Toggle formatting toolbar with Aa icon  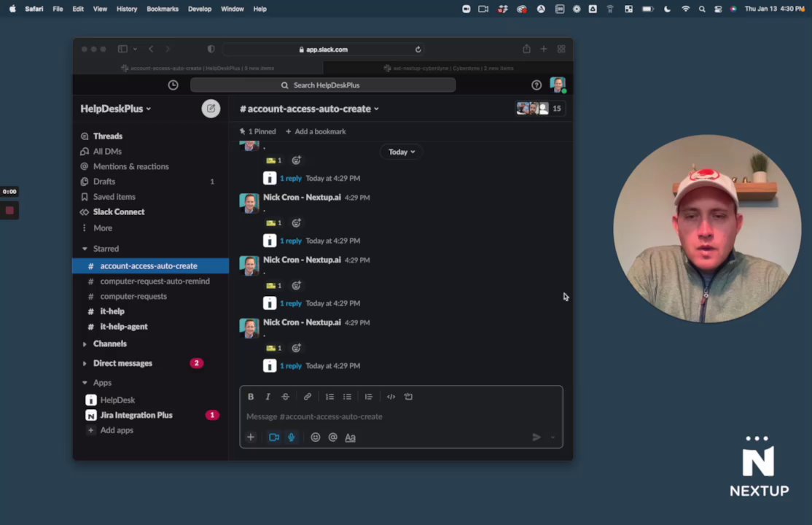(x=351, y=437)
